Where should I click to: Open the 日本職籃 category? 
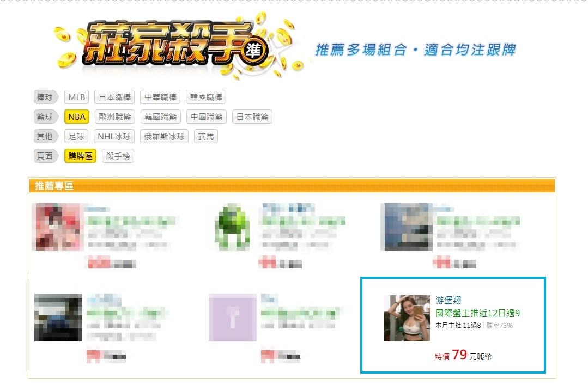pyautogui.click(x=252, y=117)
